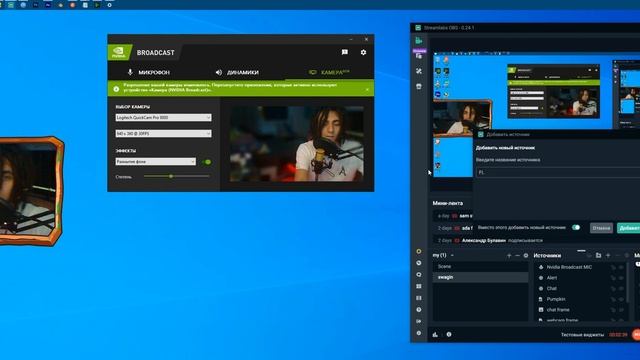This screenshot has width=640, height=360.
Task: Click the camera preview in NVIDIA Broadcast
Action: click(x=297, y=144)
